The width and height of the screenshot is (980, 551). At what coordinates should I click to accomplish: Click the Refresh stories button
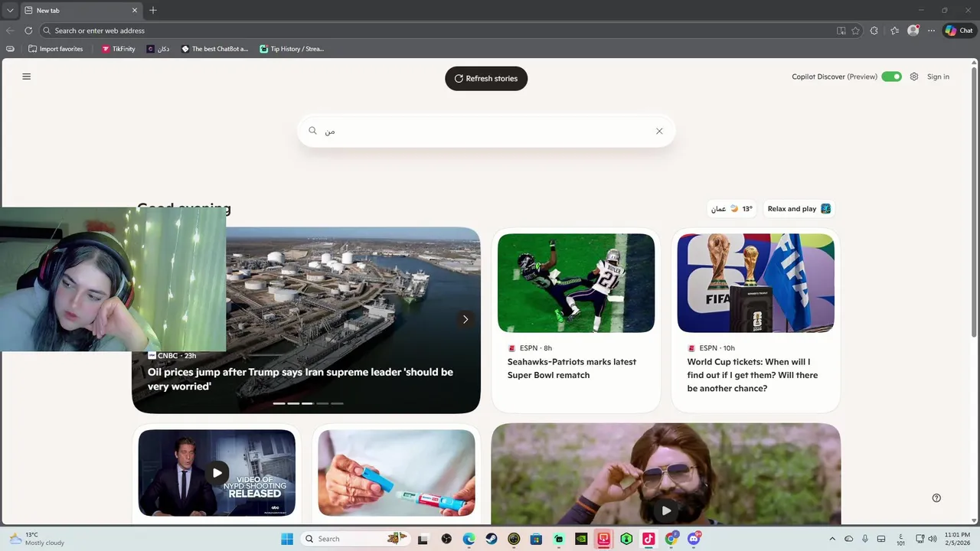(486, 78)
